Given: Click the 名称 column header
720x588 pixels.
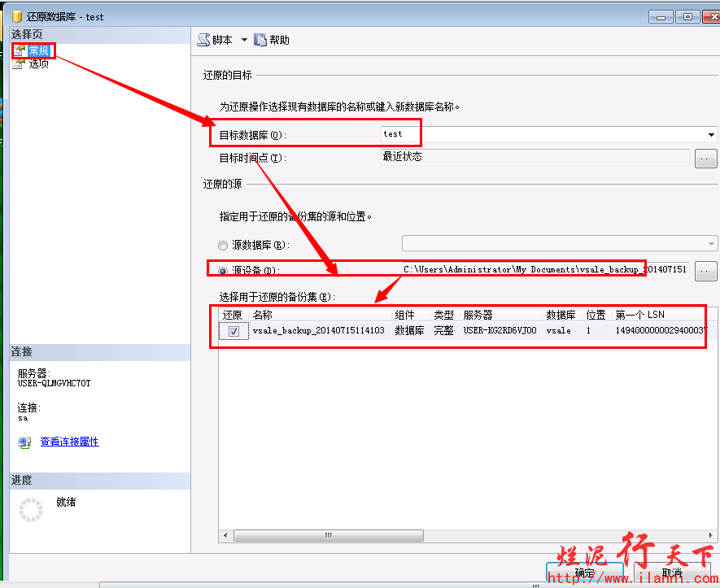Looking at the screenshot, I should pyautogui.click(x=263, y=315).
